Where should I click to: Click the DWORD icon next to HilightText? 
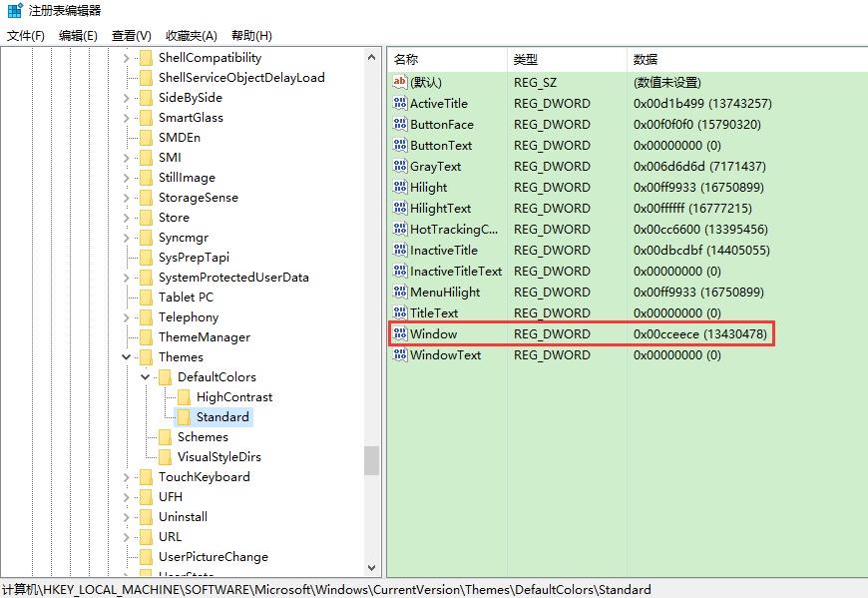400,209
